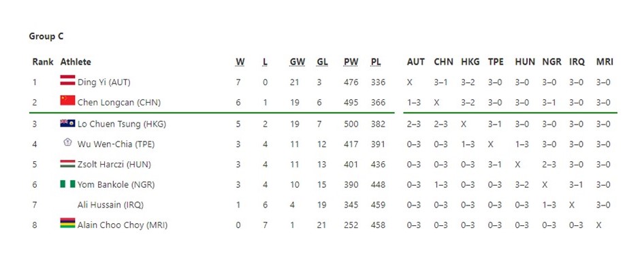Image resolution: width=644 pixels, height=264 pixels.
Task: Open the Chen Longcan (CHN) athlete link
Action: click(119, 103)
